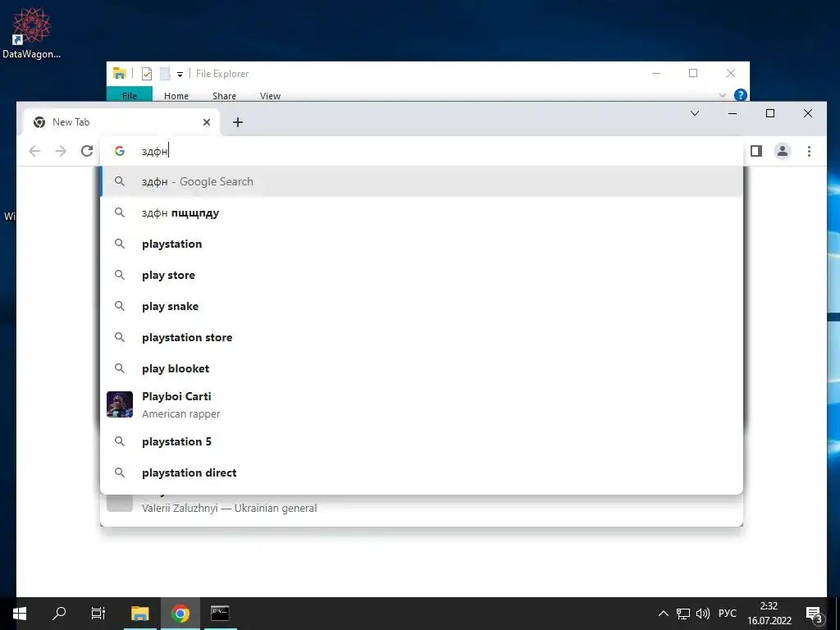
Task: Click search icon beside 'play snake'
Action: coord(120,306)
